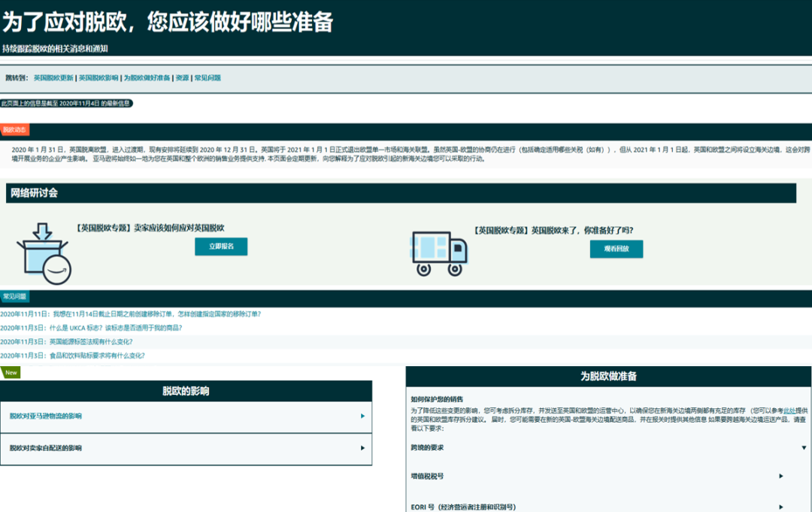Open FAQ about UKCA 标志
Screen dimensions: 812x512
tap(91, 328)
